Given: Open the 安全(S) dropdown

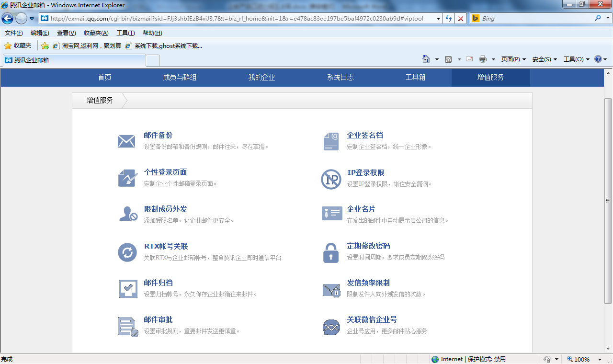Looking at the screenshot, I should coord(545,59).
